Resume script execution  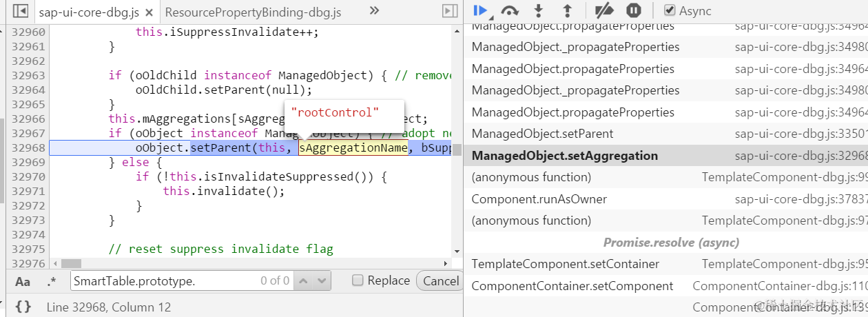tap(482, 10)
